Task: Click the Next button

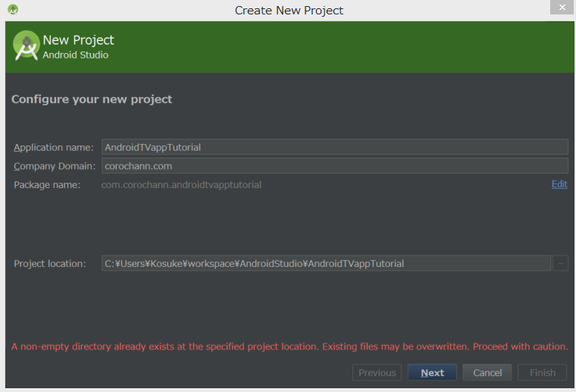Action: click(x=432, y=372)
